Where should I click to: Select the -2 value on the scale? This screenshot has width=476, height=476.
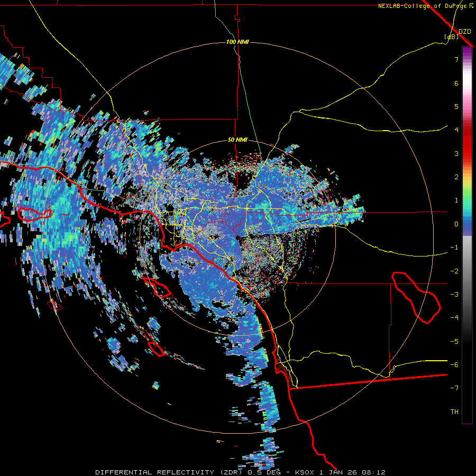point(454,271)
